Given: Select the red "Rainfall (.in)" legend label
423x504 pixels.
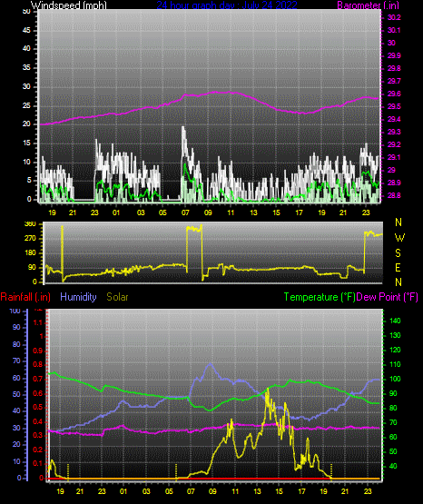Looking at the screenshot, I should pos(25,297).
